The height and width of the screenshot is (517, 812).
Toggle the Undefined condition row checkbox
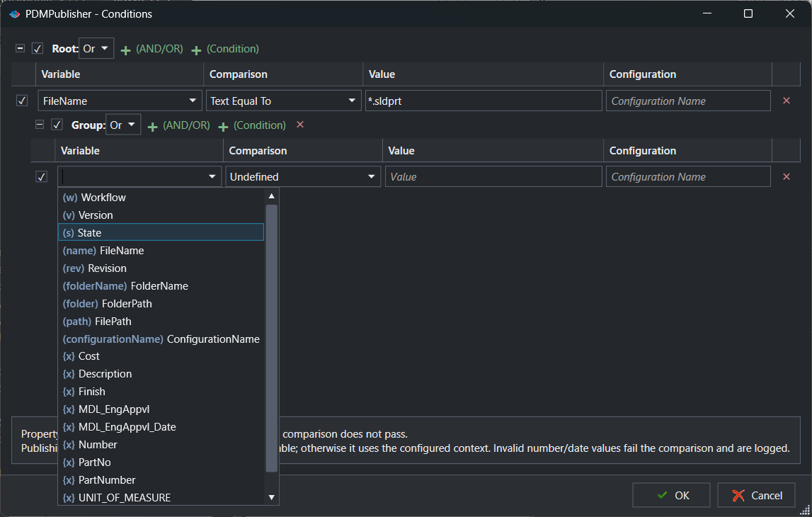coord(42,176)
